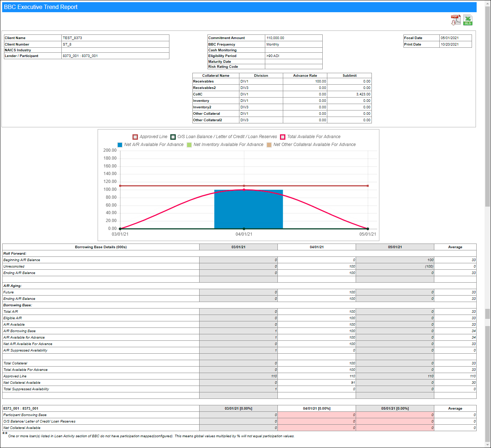The height and width of the screenshot is (448, 491).
Task: Click the BBC Executive Trend Report title
Action: pos(41,7)
